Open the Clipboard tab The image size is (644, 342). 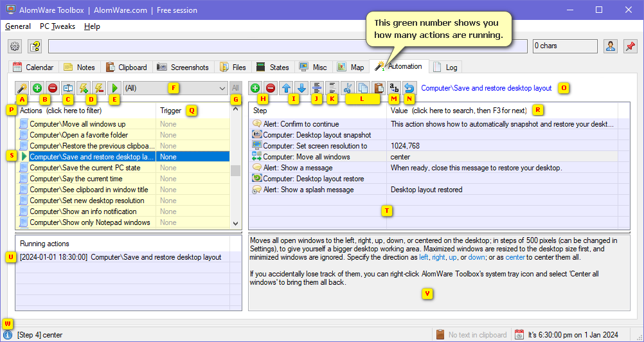[x=127, y=67]
